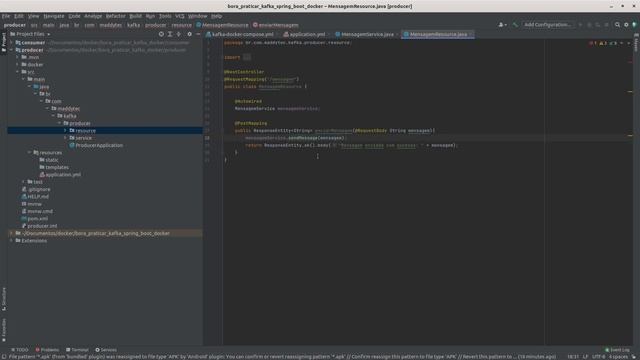
Task: Expand the resource package arrow
Action: click(x=65, y=131)
